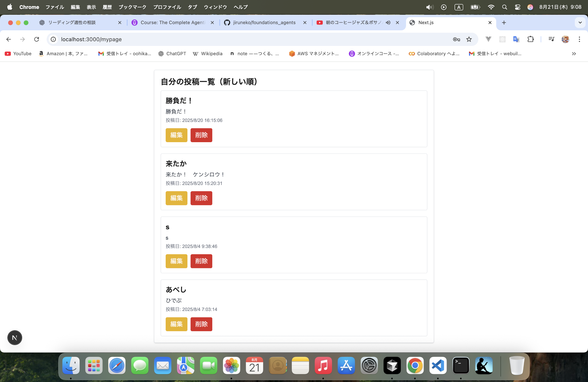Open media controls from the toolbar icon
The height and width of the screenshot is (382, 588).
point(551,39)
